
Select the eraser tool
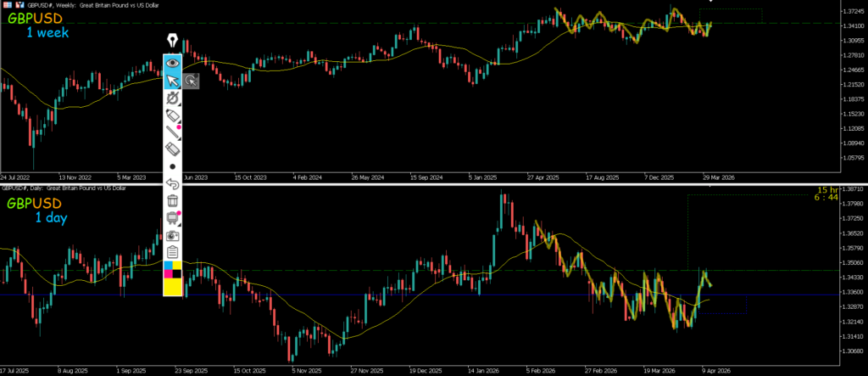coord(173,149)
